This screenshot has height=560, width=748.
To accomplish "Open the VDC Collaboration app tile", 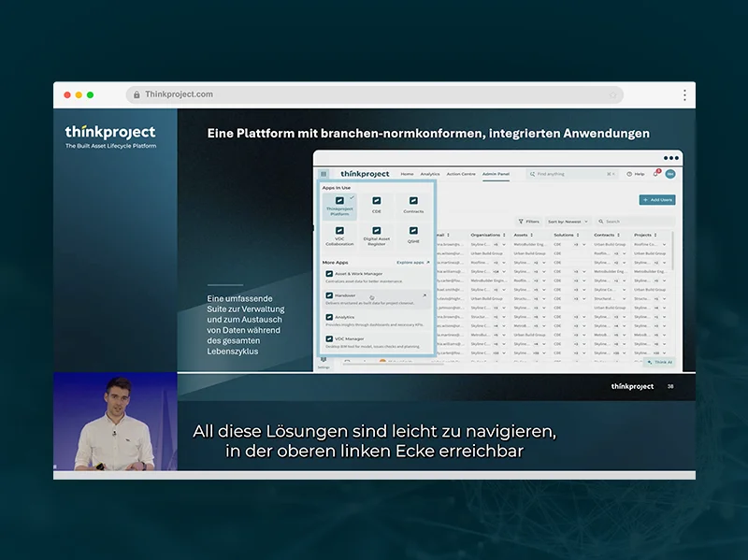I will point(339,234).
